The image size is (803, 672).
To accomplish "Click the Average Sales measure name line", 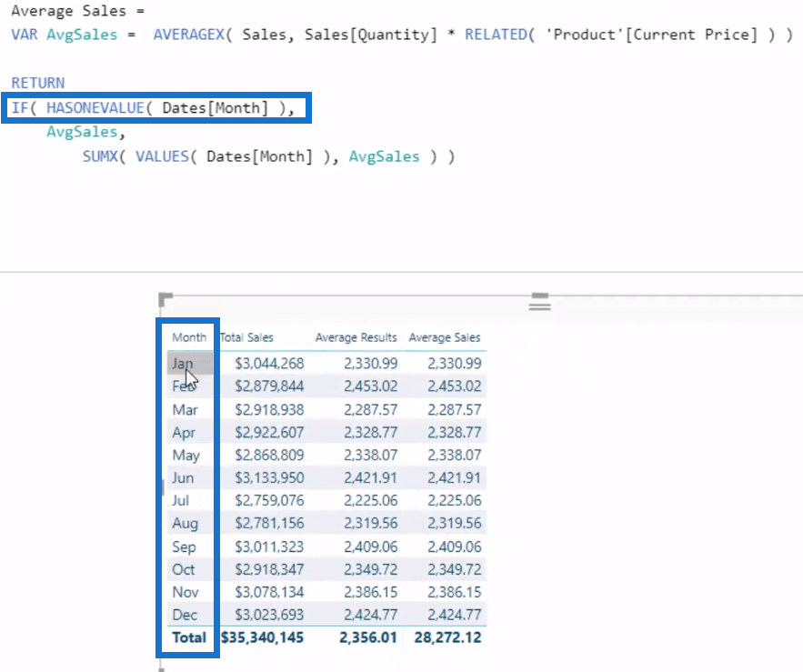I will [x=78, y=11].
